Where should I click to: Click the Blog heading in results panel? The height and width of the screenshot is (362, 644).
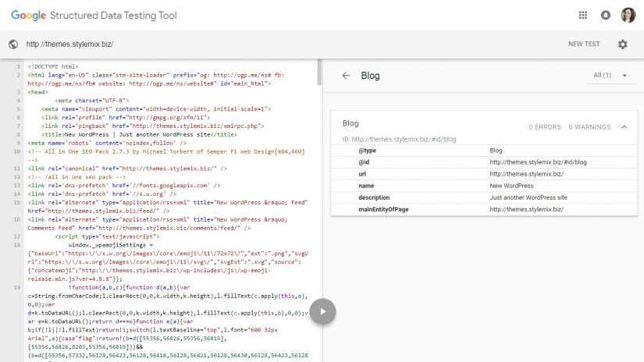(x=370, y=76)
